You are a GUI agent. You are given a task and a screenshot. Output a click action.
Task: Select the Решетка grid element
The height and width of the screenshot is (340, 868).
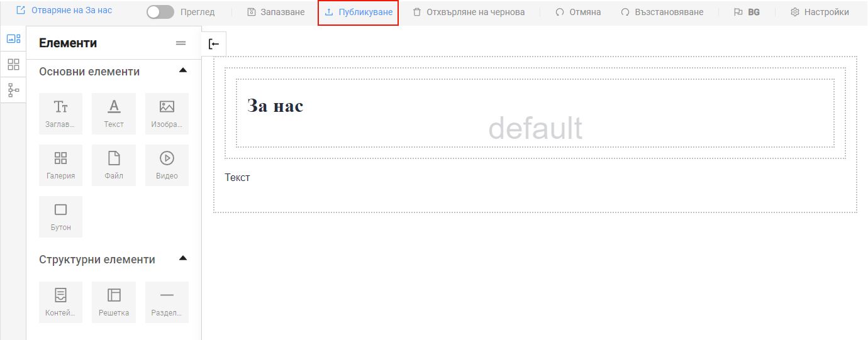[114, 302]
